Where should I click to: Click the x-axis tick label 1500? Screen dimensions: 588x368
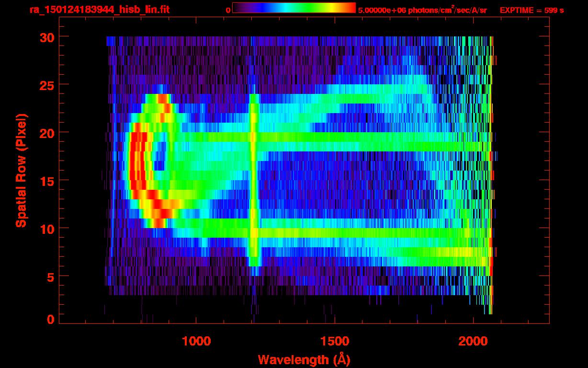point(335,341)
